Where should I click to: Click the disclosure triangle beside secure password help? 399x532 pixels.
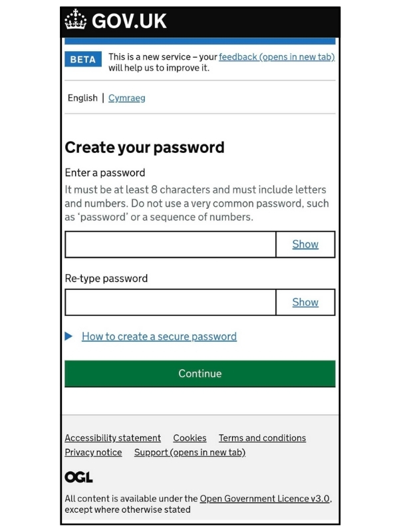click(68, 336)
